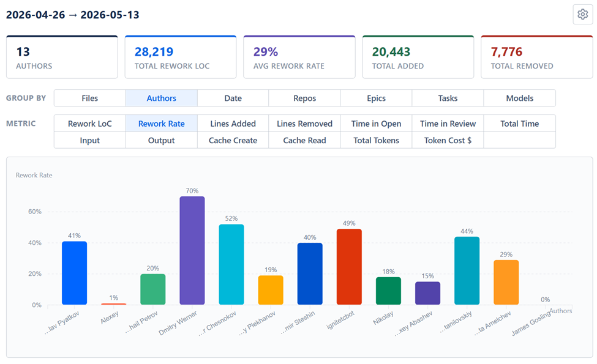Click the ignitetcbot axis label

pos(341,319)
